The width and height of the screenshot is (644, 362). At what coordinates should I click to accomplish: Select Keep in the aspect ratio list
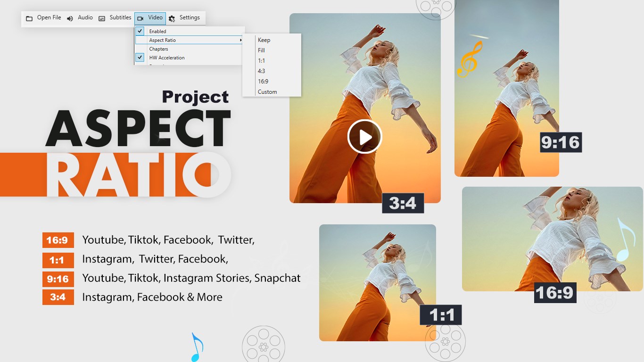264,40
